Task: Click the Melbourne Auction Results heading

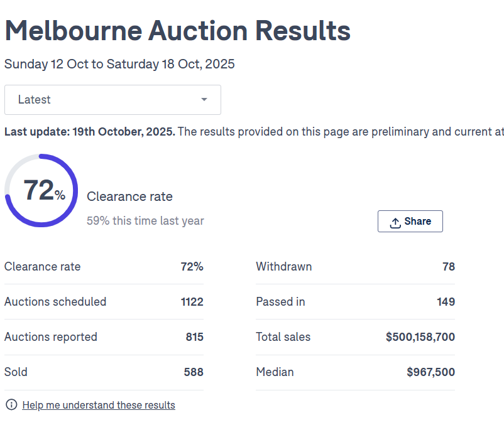Action: 177,30
